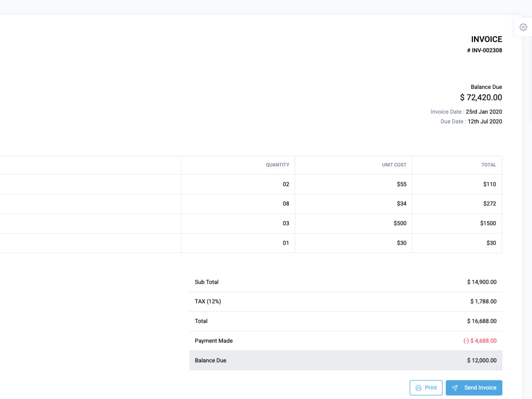Click the QUANTITY column header
The width and height of the screenshot is (532, 399).
[277, 165]
